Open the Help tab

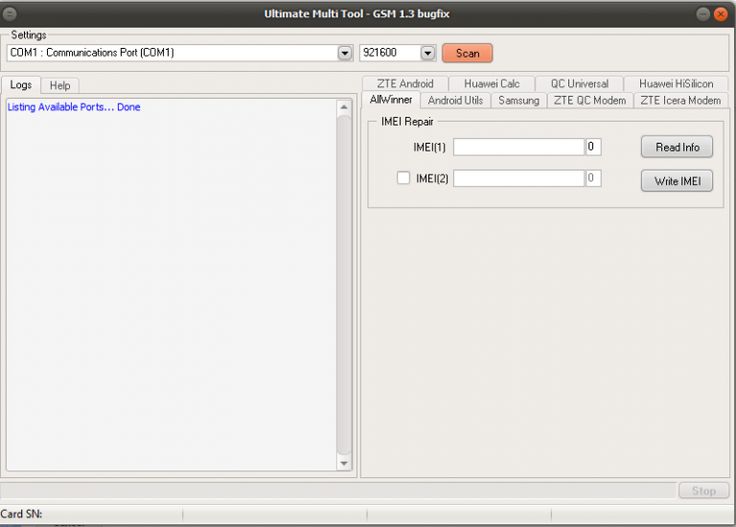(60, 85)
